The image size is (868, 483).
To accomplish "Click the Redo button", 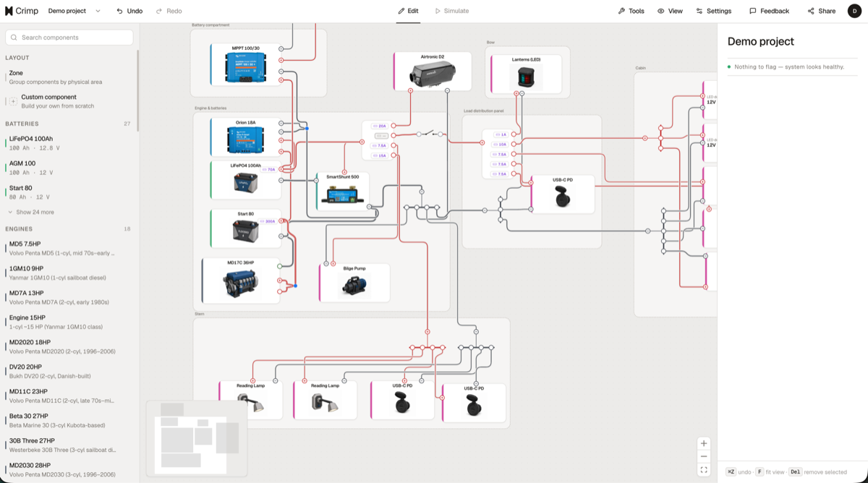I will coord(169,11).
